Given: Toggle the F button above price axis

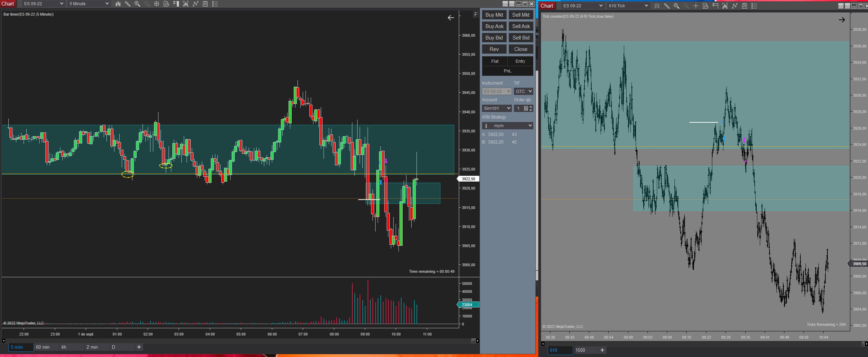Looking at the screenshot, I should [476, 14].
